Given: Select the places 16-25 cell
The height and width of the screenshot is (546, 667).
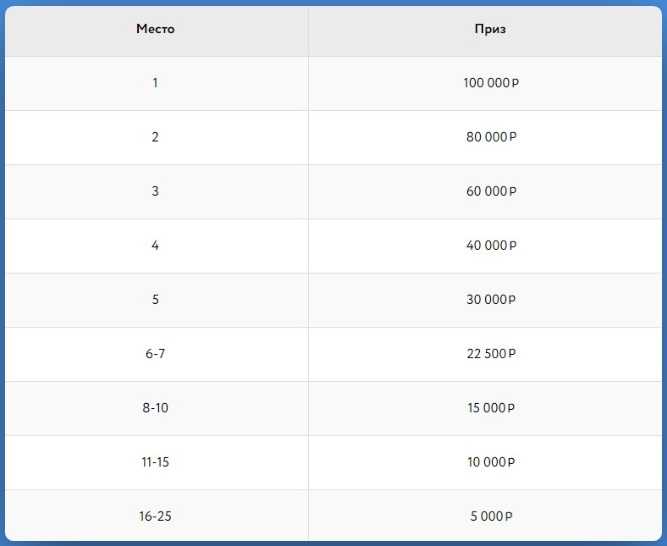Looking at the screenshot, I should point(155,516).
